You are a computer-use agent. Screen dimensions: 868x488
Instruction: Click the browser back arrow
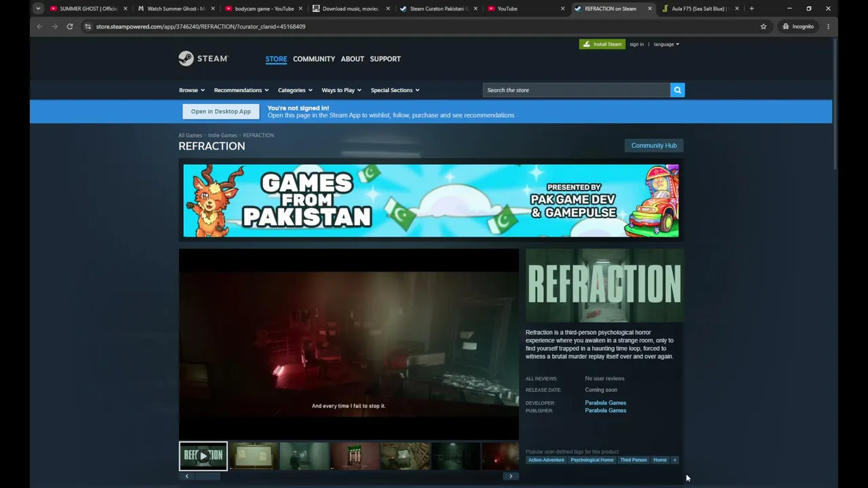[39, 26]
